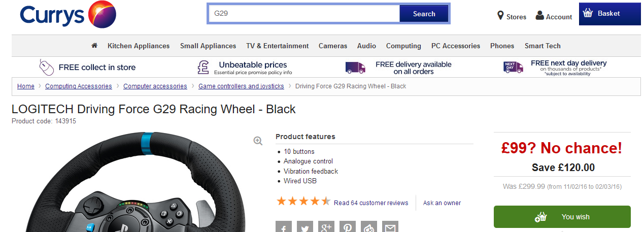Click FREE collect in store text
The height and width of the screenshot is (232, 644).
[97, 67]
